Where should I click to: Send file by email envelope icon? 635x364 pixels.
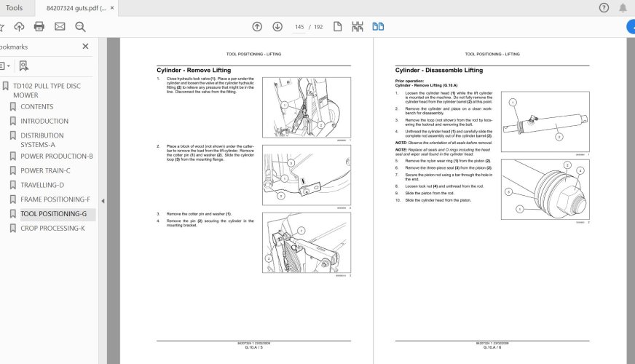(60, 27)
